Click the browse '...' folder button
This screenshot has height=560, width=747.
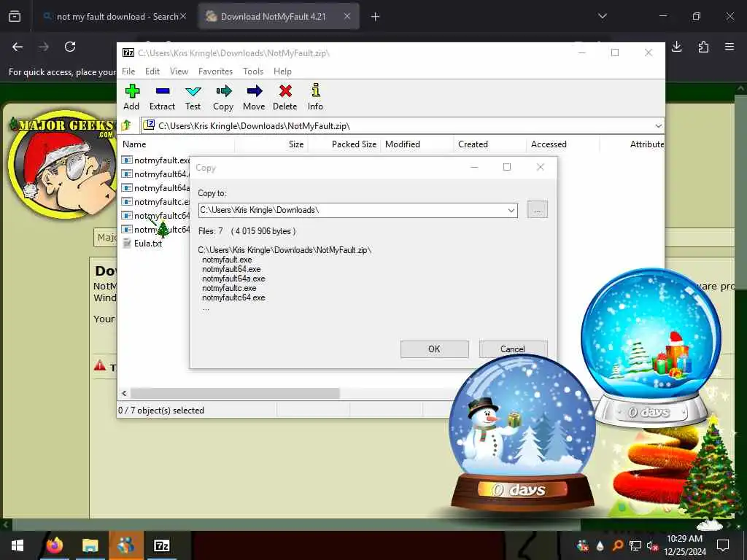click(538, 210)
